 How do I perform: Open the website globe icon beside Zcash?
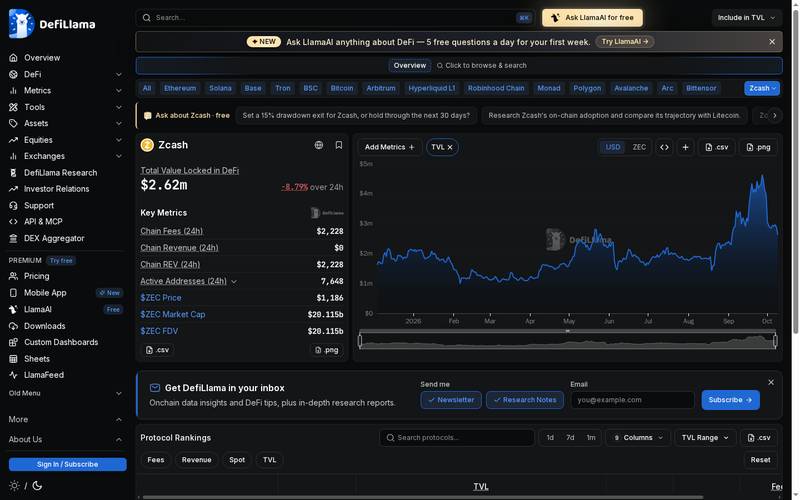(319, 145)
